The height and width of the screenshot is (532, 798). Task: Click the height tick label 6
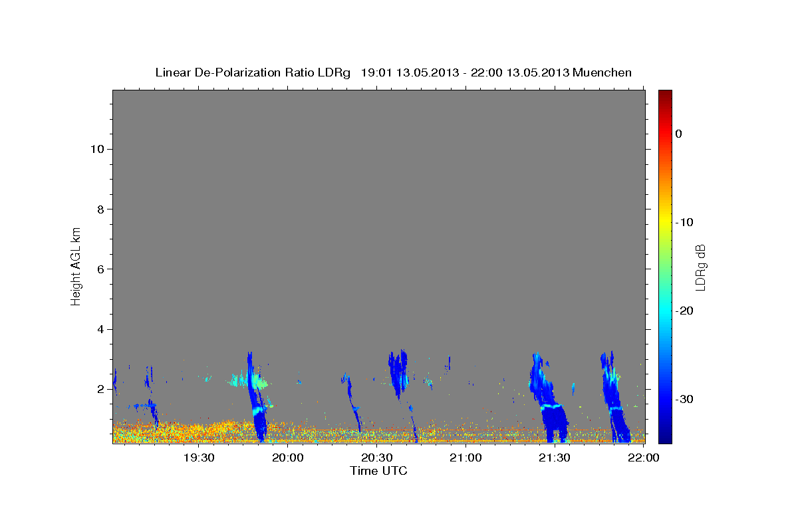click(100, 269)
